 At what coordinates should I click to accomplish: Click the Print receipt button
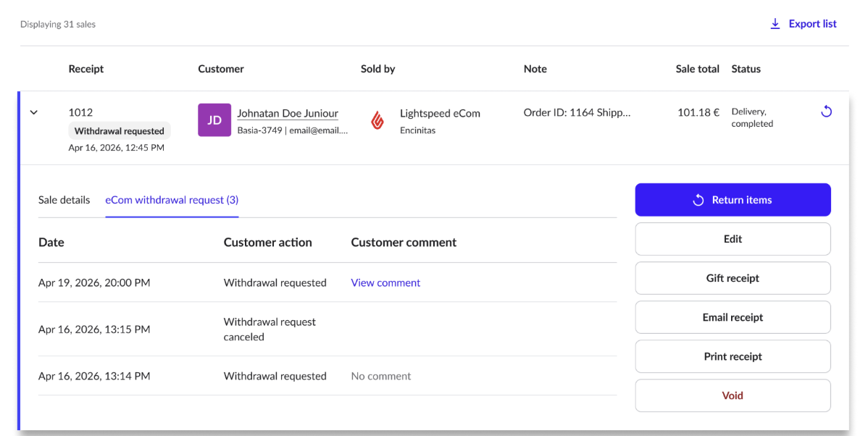click(733, 356)
